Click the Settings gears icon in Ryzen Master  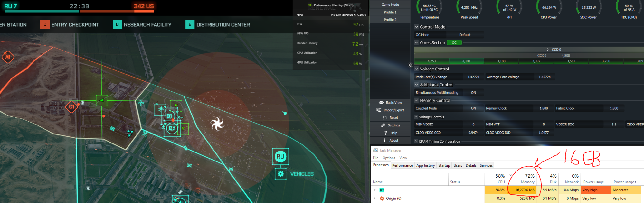tap(383, 125)
